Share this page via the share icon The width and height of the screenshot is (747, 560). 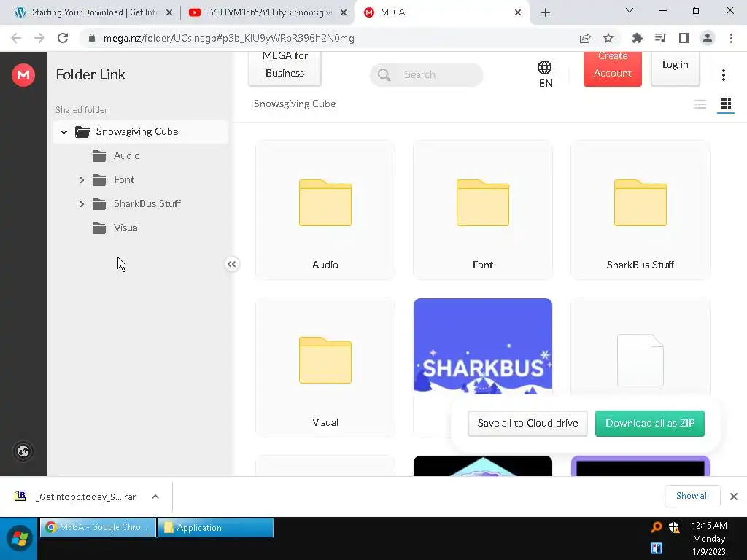point(585,38)
